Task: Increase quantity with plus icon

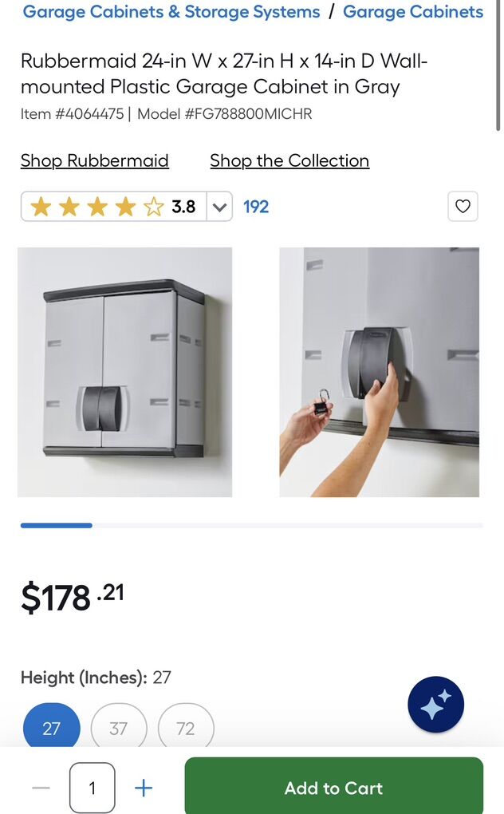Action: click(144, 788)
